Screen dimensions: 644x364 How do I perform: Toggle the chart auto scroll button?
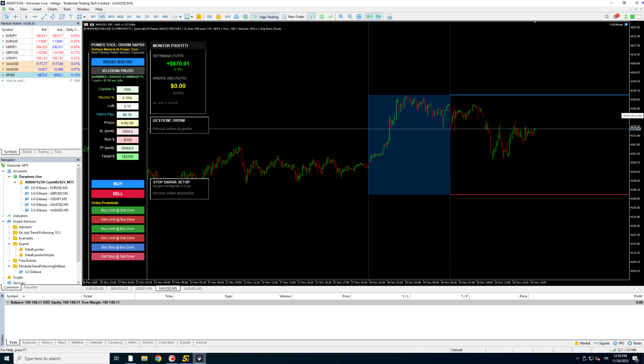pyautogui.click(x=370, y=17)
